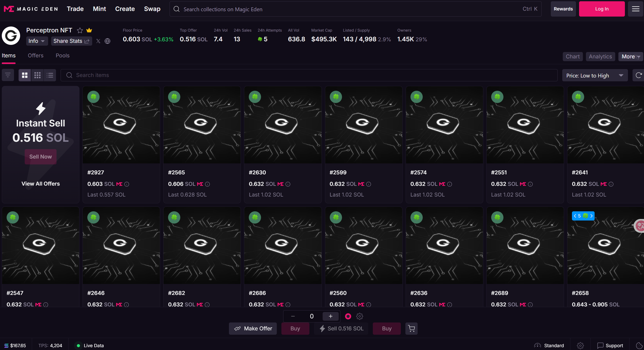This screenshot has height=350, width=644.
Task: Click Share Stats button
Action: point(71,41)
